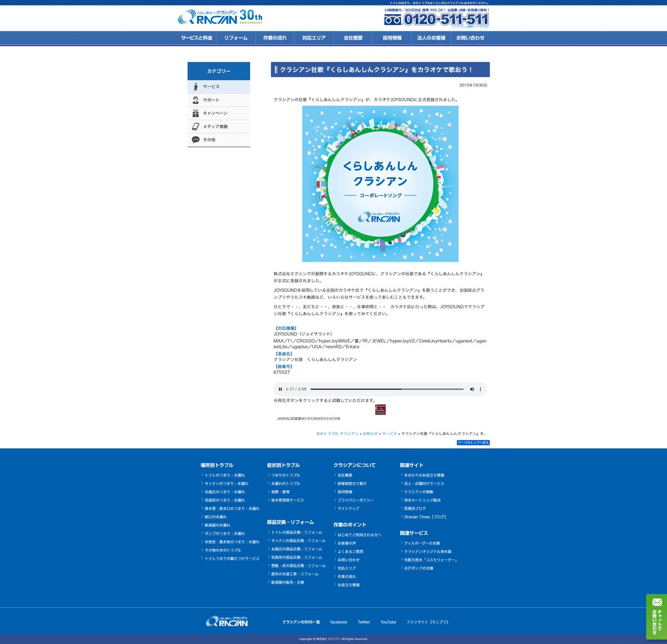
Task: Open the 作業の流れ navigation menu
Action: (x=275, y=38)
